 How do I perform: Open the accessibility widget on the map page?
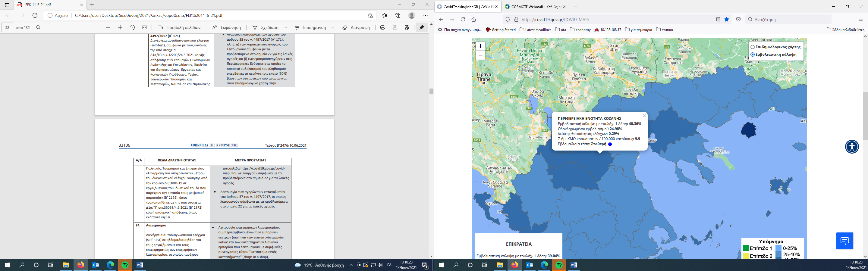tap(851, 147)
